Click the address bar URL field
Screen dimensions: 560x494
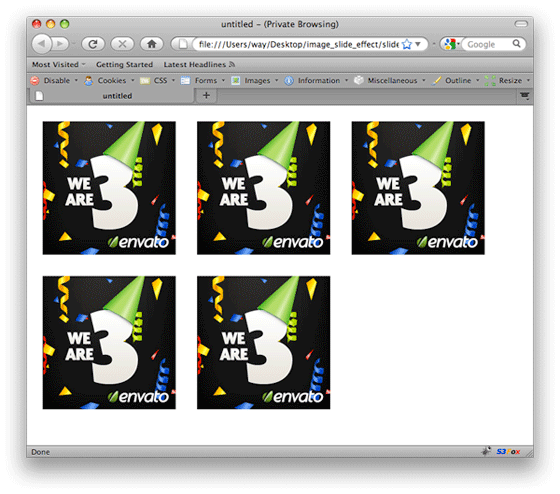[x=298, y=44]
